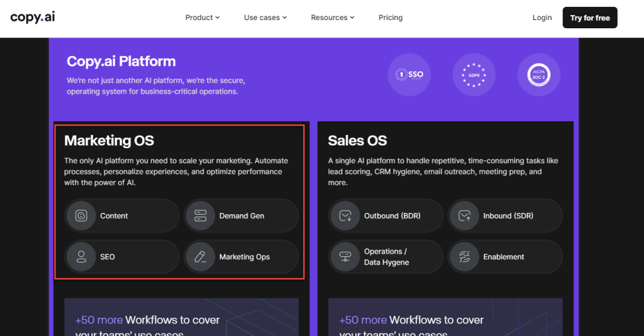
Task: Open the Content label link
Action: (114, 216)
